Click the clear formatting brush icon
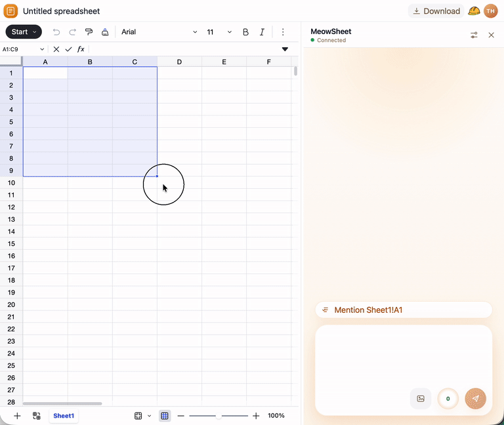 pyautogui.click(x=105, y=31)
